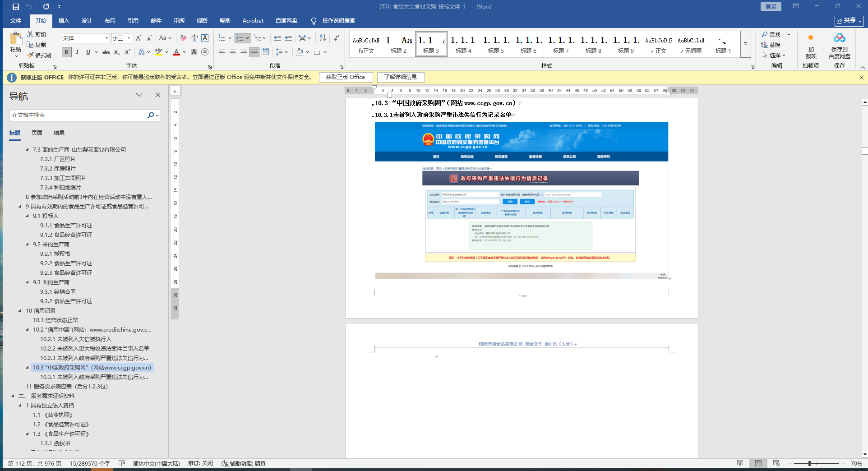This screenshot has width=868, height=471.
Task: Open the Change Case (Aa) dropdown
Action: tap(165, 38)
